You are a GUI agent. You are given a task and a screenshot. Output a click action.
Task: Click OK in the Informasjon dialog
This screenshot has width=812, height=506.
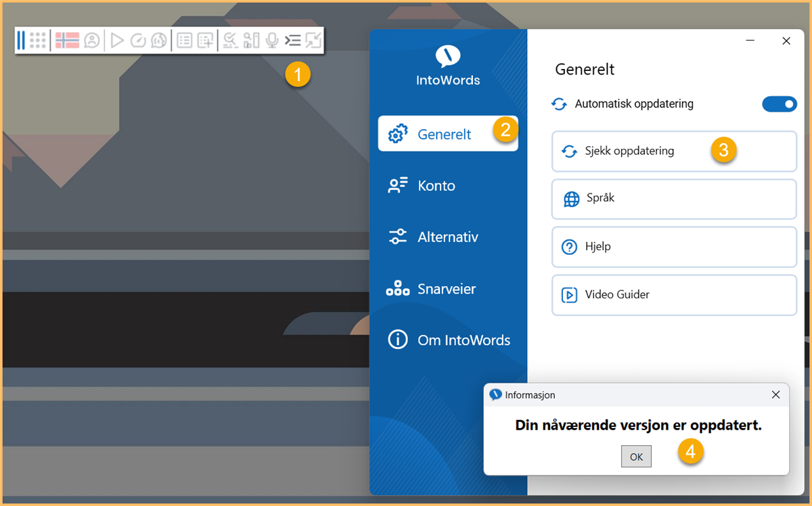[636, 457]
